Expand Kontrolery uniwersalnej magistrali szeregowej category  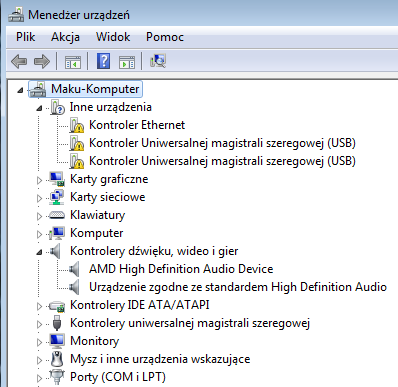click(x=39, y=324)
